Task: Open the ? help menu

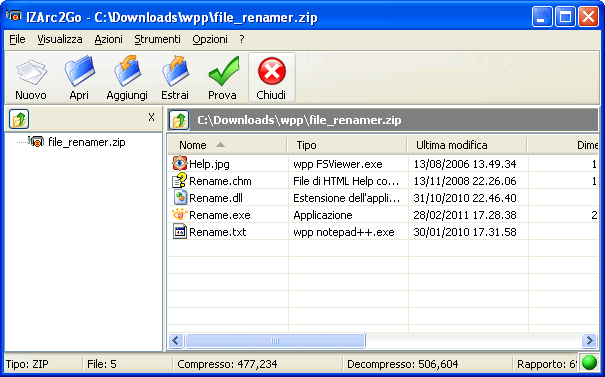Action: (242, 39)
